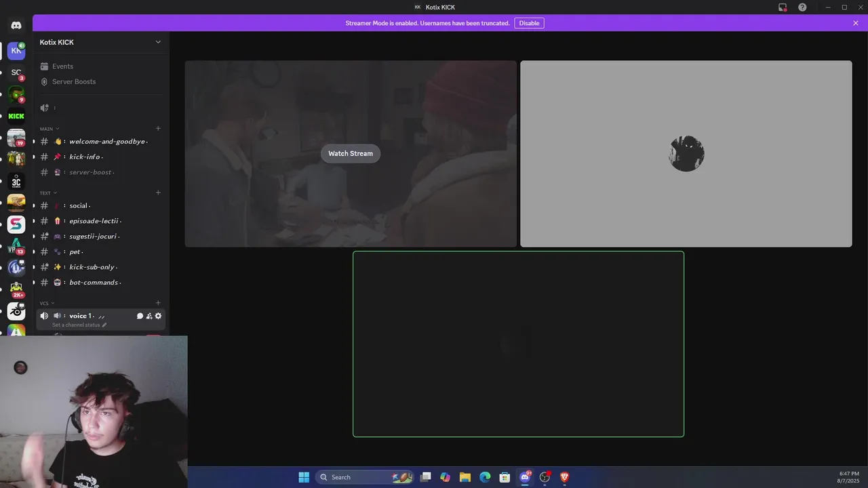Click Discord icon on taskbar
This screenshot has width=868, height=488.
[x=525, y=477]
